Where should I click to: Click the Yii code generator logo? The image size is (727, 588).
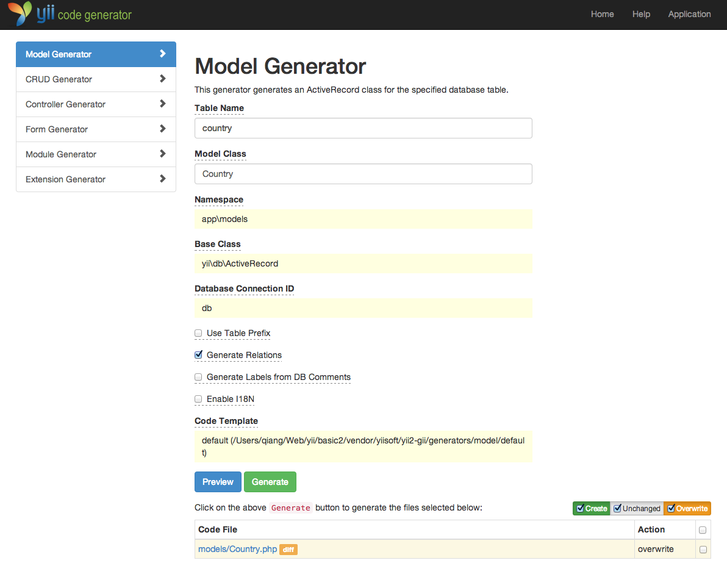[x=70, y=14]
